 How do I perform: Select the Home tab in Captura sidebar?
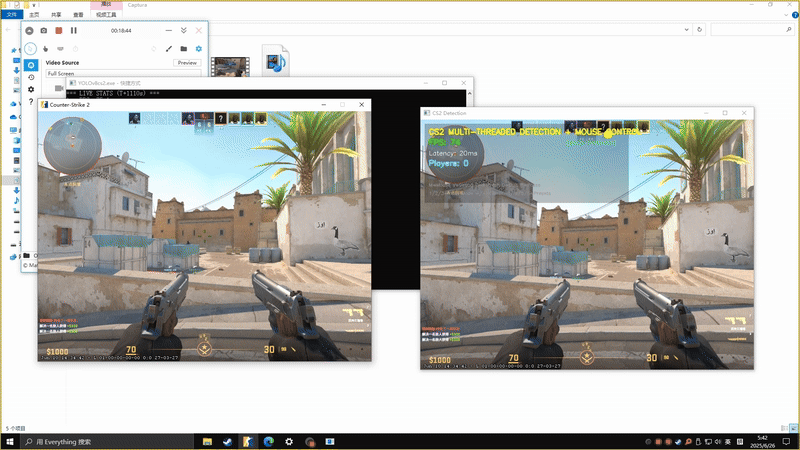31,65
